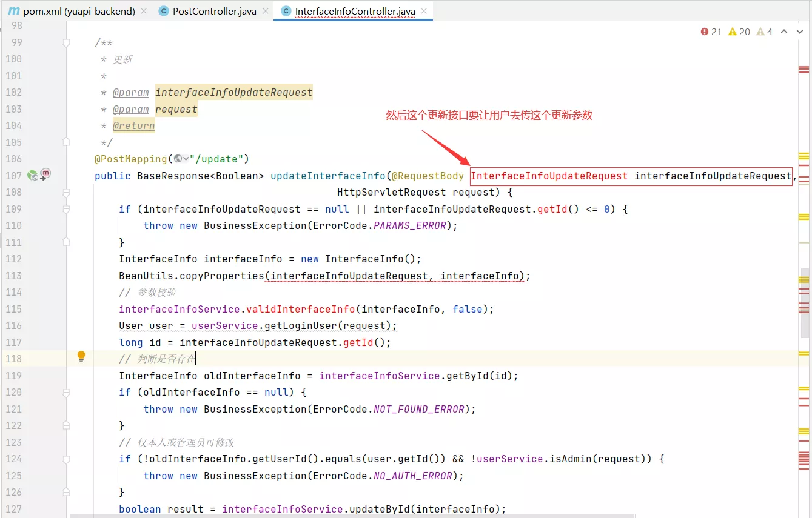Close the pom.xml (yuapi-backend) tab
Viewport: 812px width, 518px height.
pos(143,11)
